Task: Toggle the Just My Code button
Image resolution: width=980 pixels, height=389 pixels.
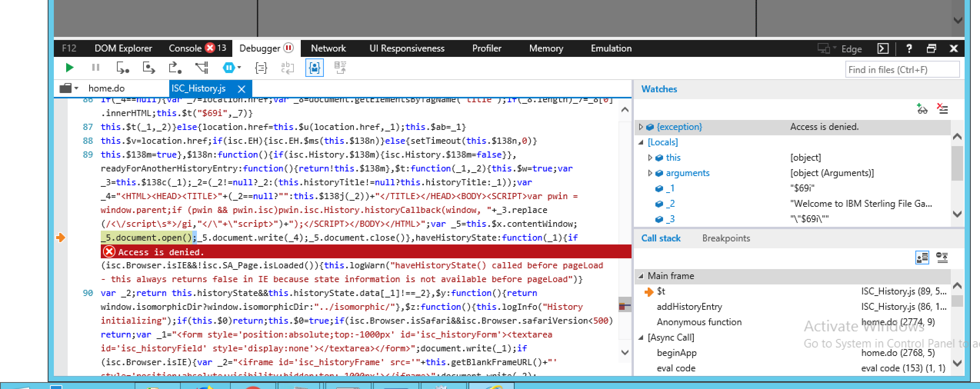Action: pyautogui.click(x=314, y=68)
